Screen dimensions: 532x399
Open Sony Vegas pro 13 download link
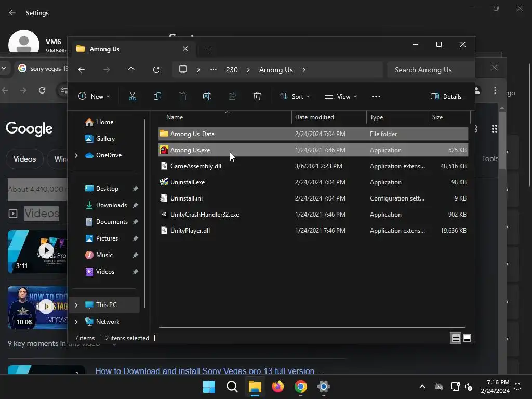tap(209, 371)
